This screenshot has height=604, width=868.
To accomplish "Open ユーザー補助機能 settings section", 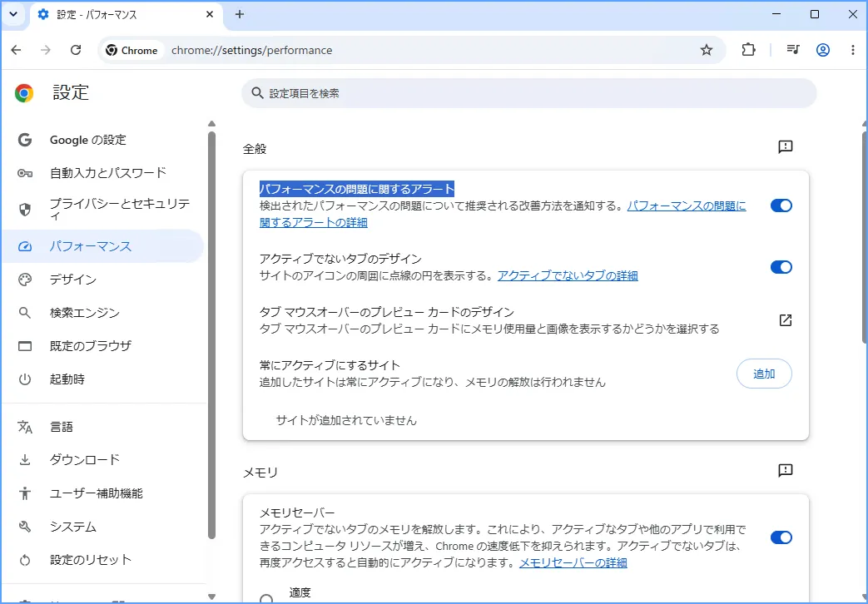I will click(x=103, y=493).
